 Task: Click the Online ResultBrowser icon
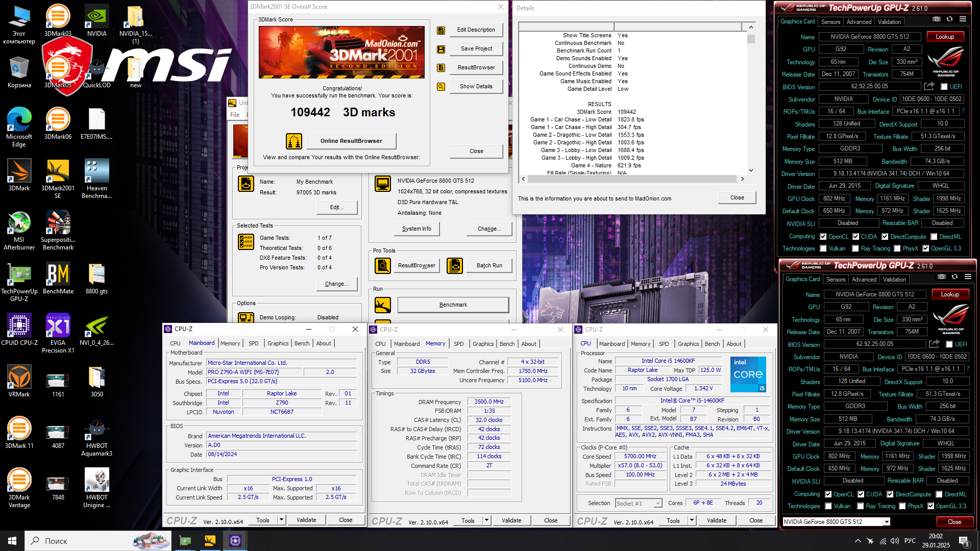click(x=293, y=141)
